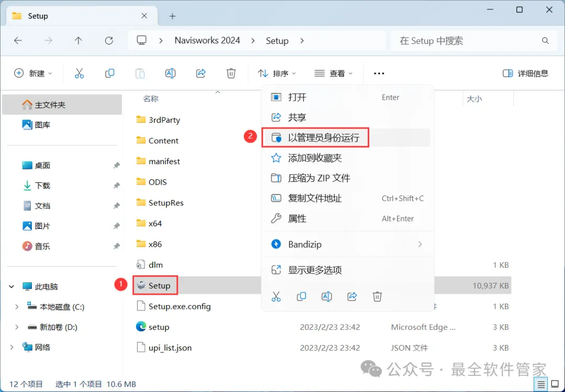Click the PC monitor icon in address bar

pos(142,40)
